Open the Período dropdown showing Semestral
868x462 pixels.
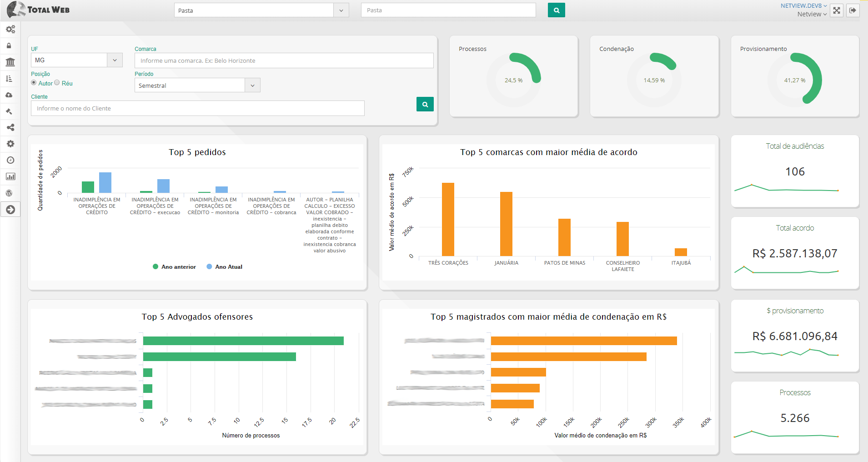[197, 85]
